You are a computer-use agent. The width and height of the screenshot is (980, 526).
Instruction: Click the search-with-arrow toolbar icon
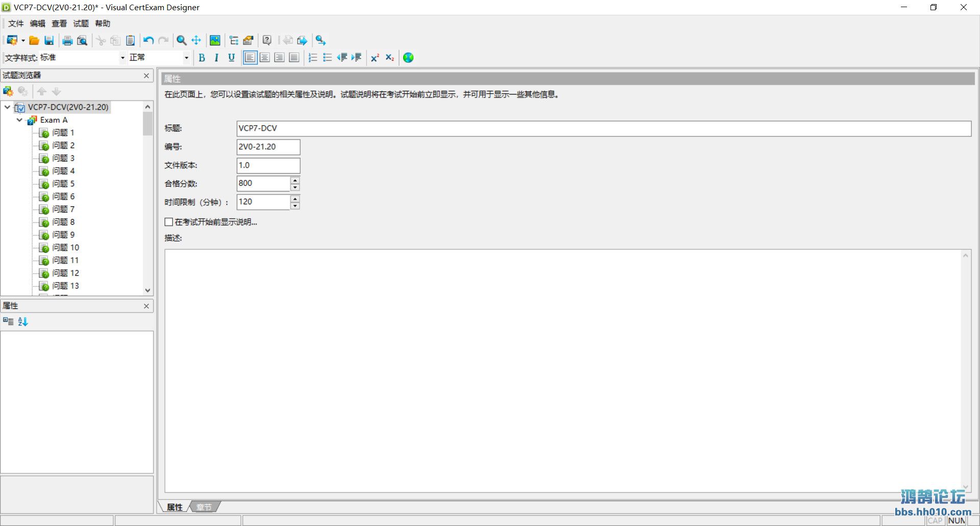point(321,40)
